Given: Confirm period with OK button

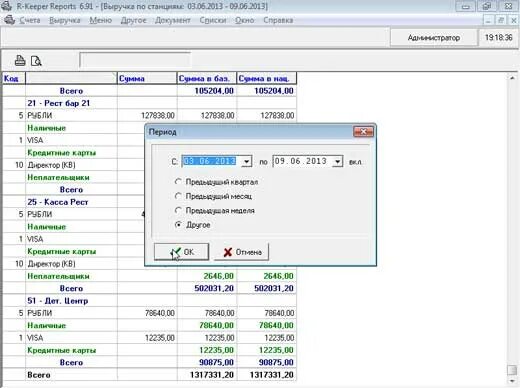Looking at the screenshot, I should tap(181, 252).
